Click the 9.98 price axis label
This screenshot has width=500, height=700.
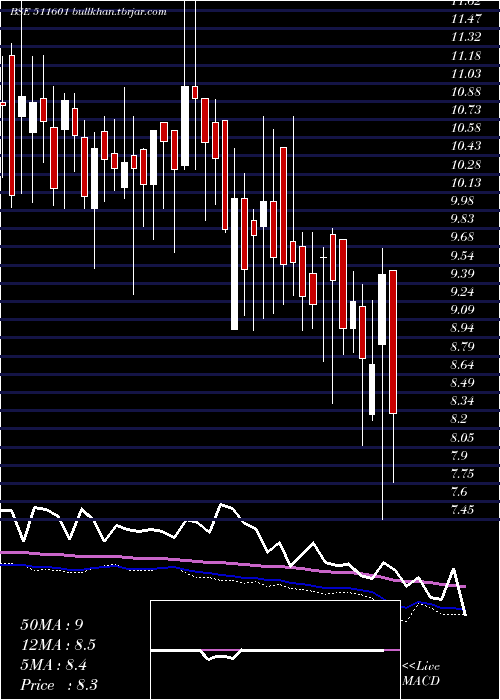point(463,201)
